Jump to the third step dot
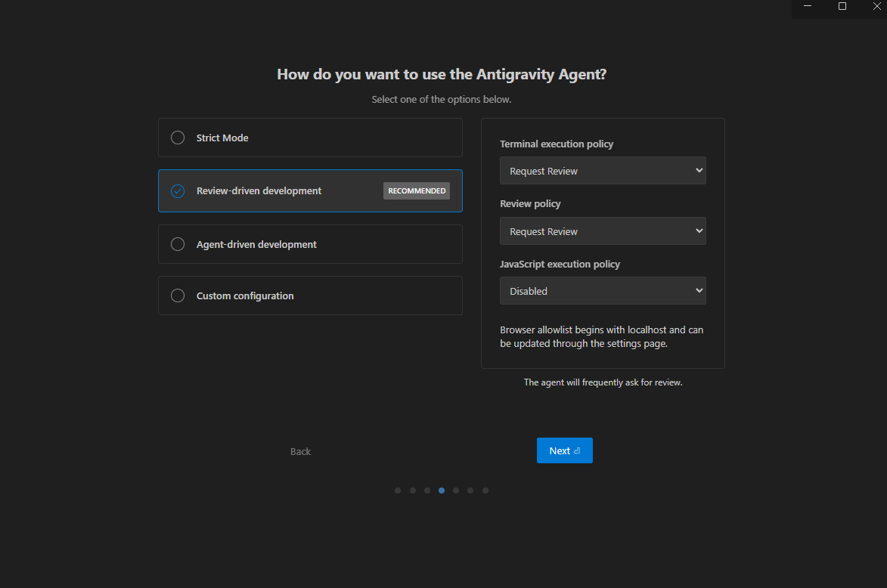This screenshot has height=588, width=887. [x=427, y=491]
